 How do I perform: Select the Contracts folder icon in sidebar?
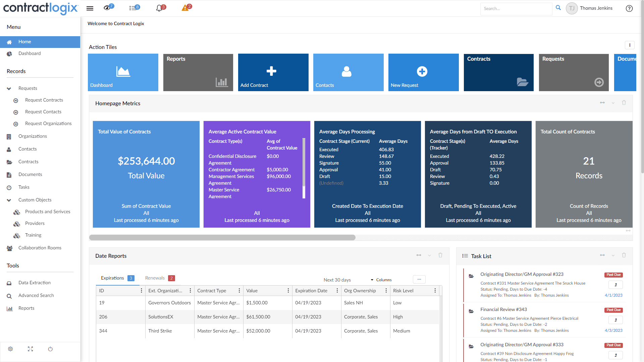pos(9,162)
